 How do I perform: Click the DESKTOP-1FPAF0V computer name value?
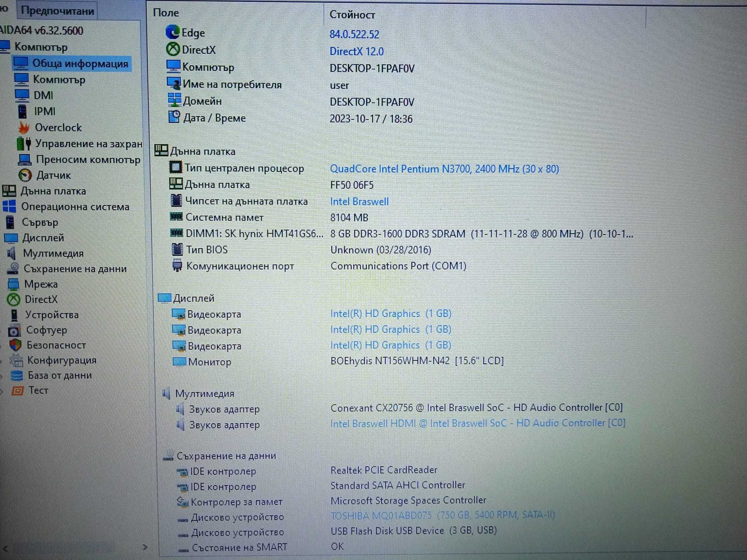click(x=372, y=69)
